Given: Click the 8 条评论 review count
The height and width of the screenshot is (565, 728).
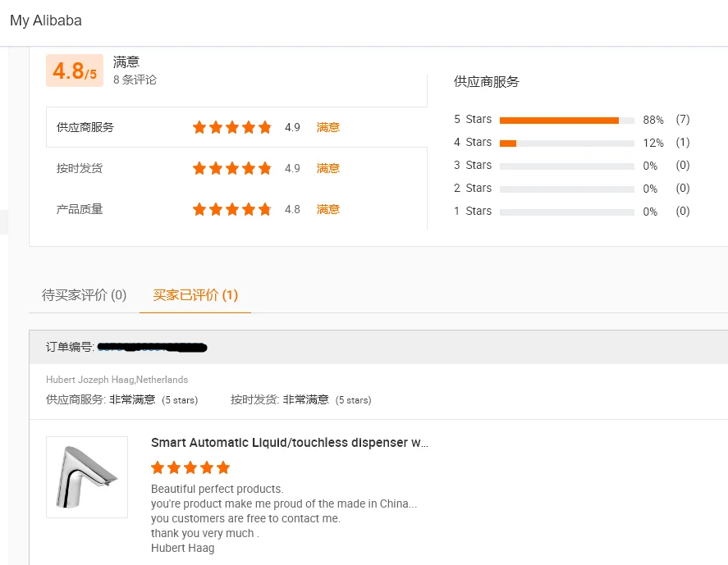Looking at the screenshot, I should 135,80.
